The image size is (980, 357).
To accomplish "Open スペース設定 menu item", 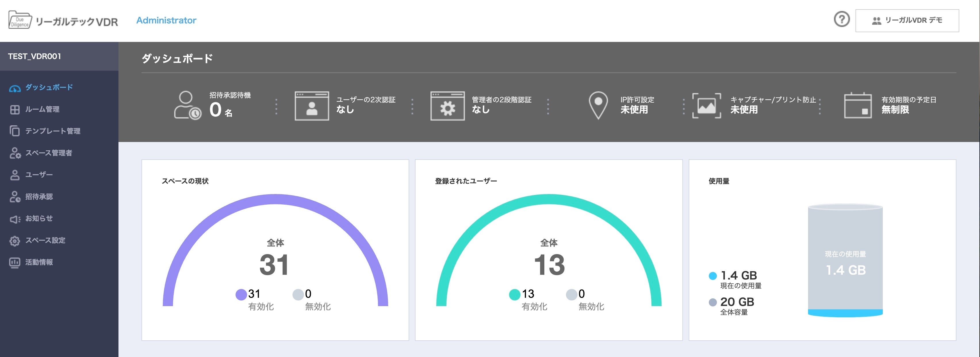I will (45, 240).
